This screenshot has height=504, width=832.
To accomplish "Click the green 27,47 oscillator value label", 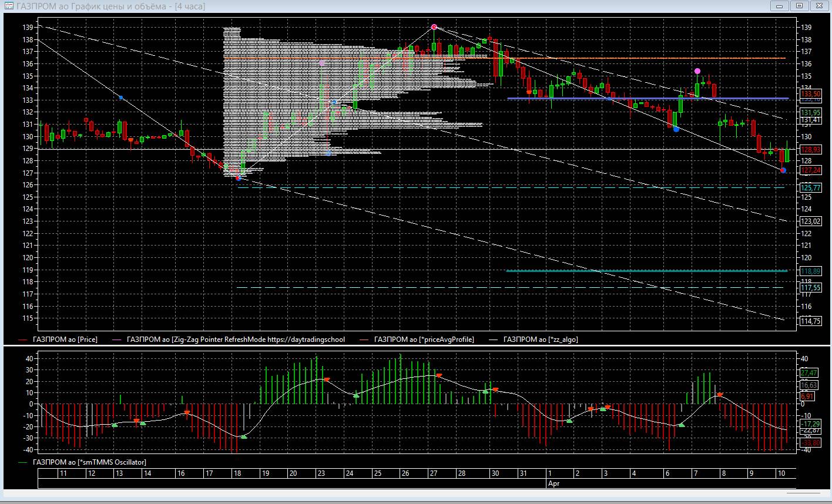I will tap(809, 373).
